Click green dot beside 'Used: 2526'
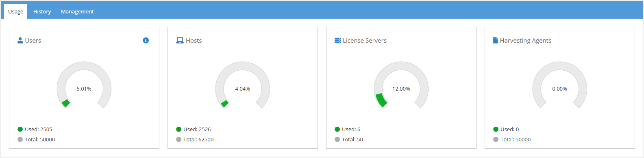This screenshot has width=644, height=158. [x=178, y=129]
